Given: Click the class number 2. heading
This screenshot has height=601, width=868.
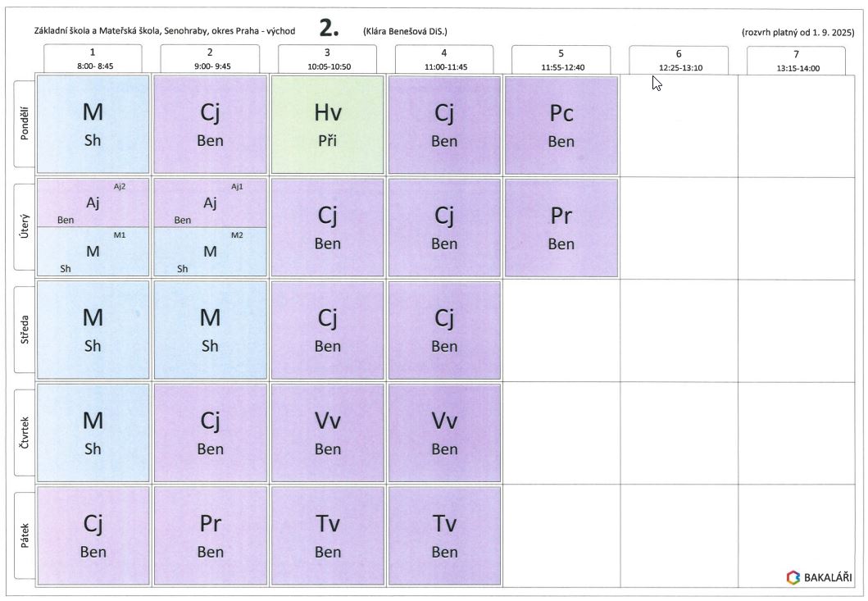Looking at the screenshot, I should 329,29.
